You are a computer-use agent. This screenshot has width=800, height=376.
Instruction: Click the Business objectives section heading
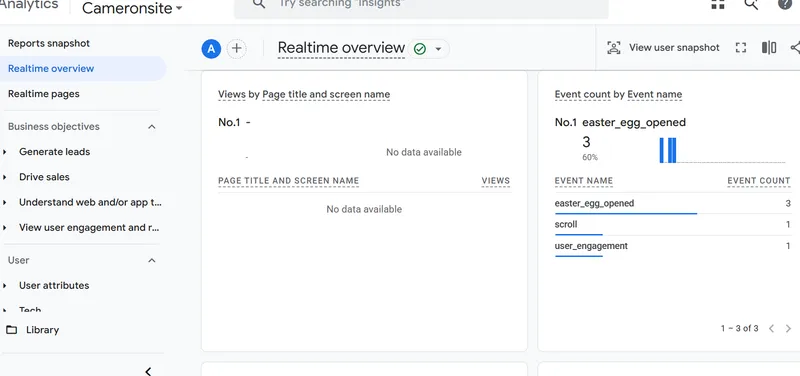(x=54, y=127)
